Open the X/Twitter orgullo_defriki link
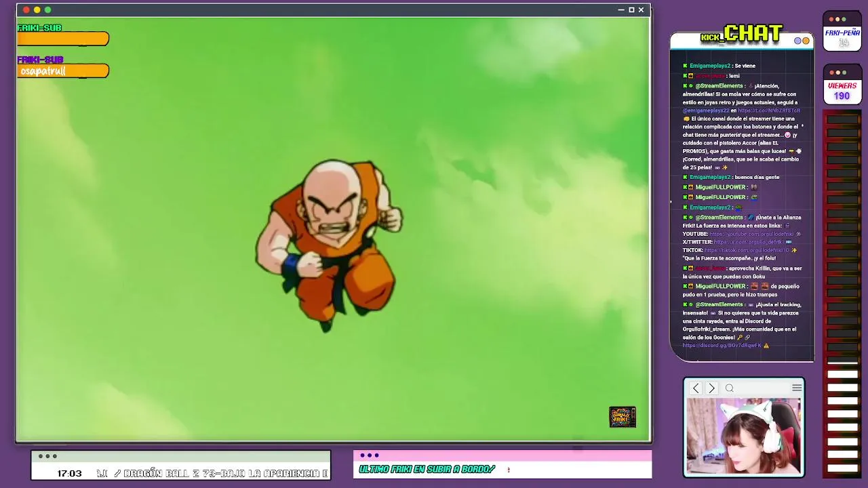The width and height of the screenshot is (868, 488). pos(749,242)
